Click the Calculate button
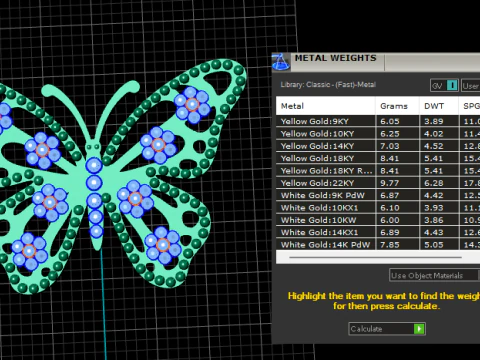This screenshot has width=480, height=360. [x=387, y=329]
